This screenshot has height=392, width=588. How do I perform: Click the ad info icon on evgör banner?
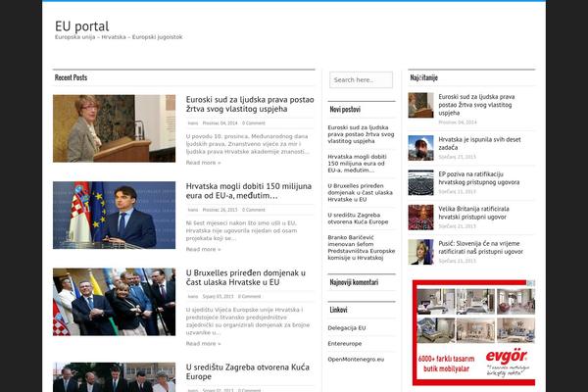(x=531, y=283)
